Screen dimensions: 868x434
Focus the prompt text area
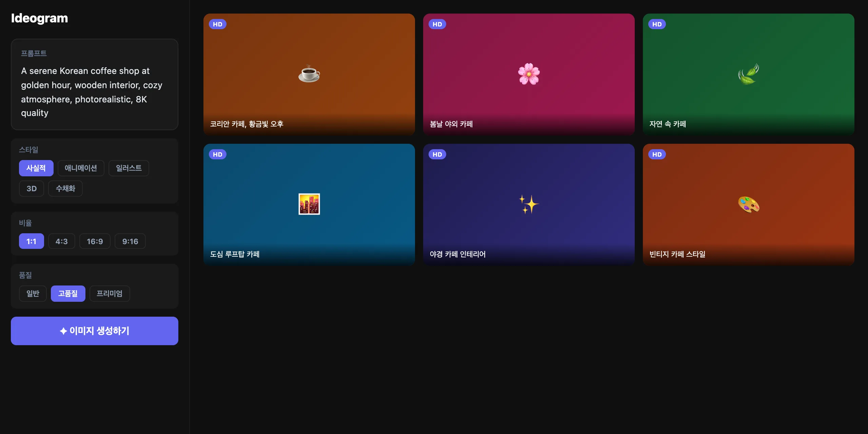click(x=95, y=84)
